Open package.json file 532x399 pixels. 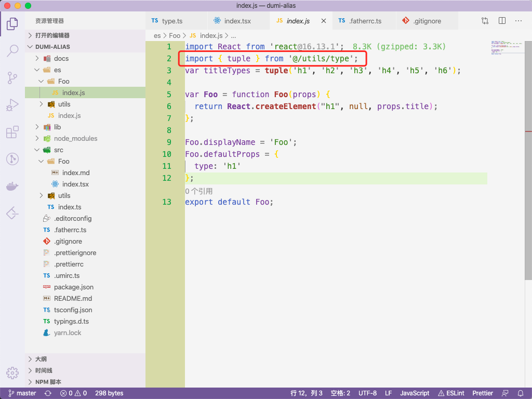click(x=85, y=287)
